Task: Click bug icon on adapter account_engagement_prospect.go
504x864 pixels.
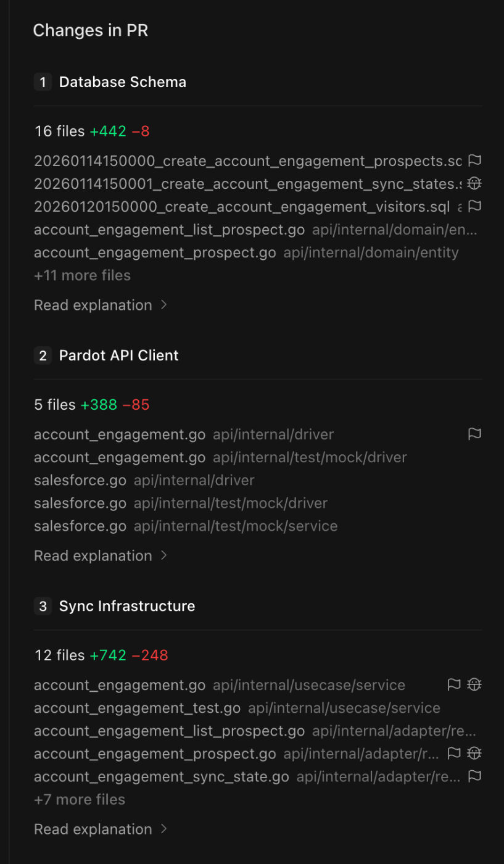Action: [x=474, y=753]
